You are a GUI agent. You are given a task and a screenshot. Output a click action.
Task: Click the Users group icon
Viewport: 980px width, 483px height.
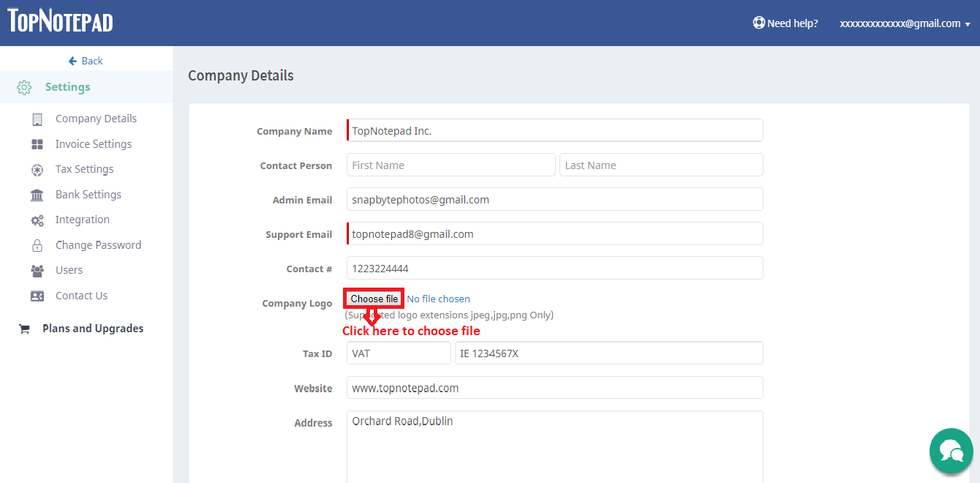tap(37, 271)
